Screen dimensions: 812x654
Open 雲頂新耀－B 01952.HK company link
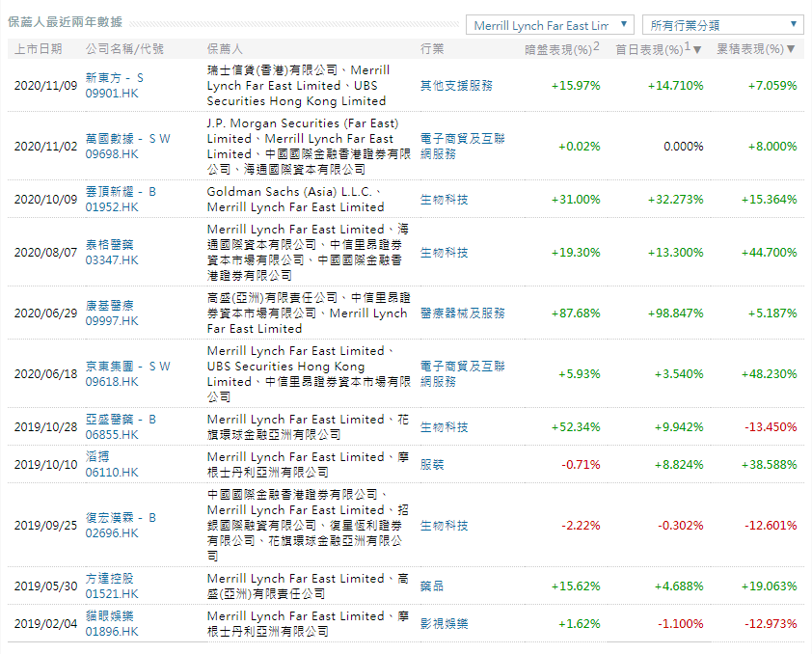[x=121, y=200]
